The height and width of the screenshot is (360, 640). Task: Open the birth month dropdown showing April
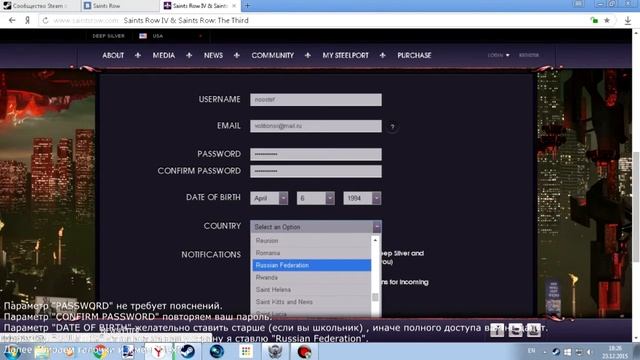pyautogui.click(x=269, y=198)
